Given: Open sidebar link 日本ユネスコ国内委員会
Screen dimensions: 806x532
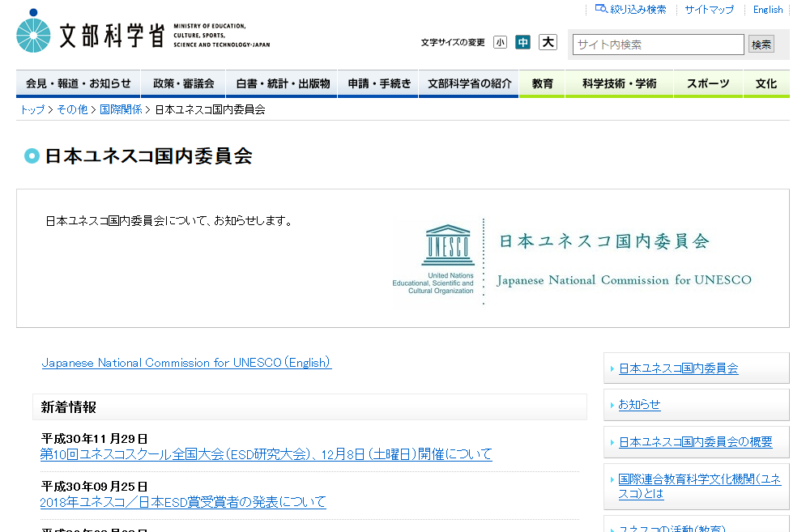Looking at the screenshot, I should [679, 368].
